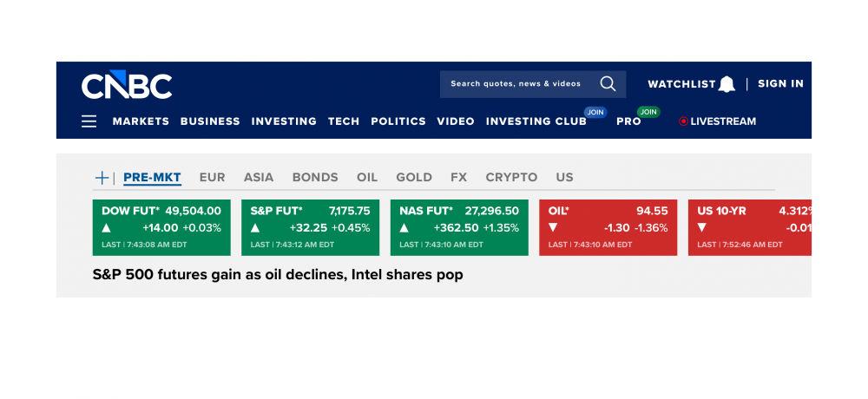
Task: Open the S&P 500 futures headline
Action: click(278, 275)
